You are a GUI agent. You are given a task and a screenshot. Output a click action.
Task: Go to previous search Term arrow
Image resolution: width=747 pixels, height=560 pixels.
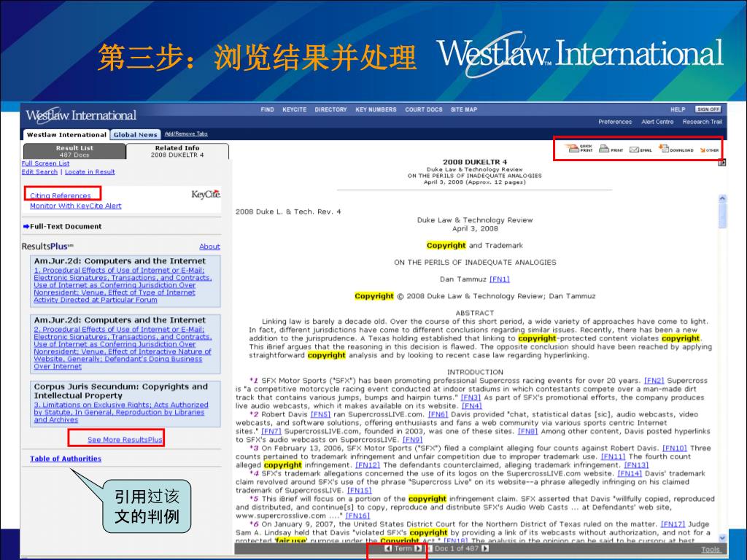pos(388,548)
